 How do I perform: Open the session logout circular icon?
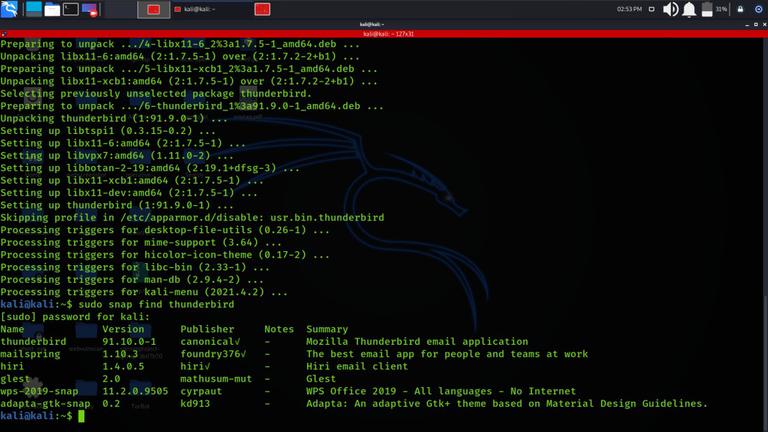(759, 9)
